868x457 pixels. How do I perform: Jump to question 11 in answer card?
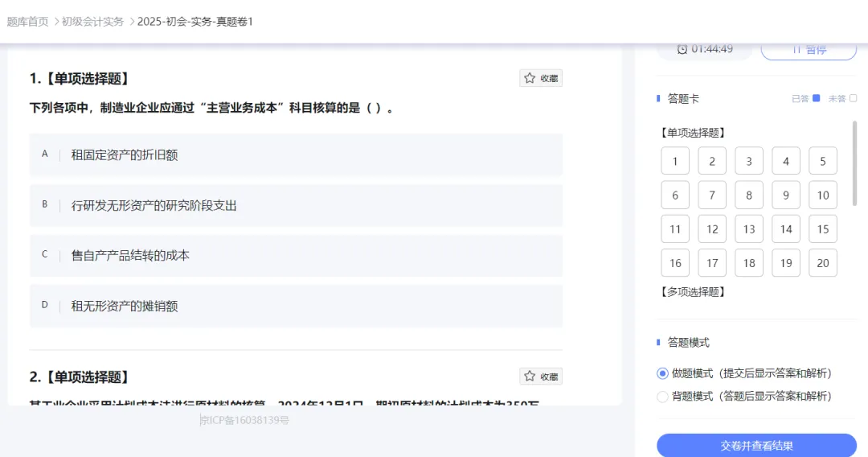tap(675, 228)
